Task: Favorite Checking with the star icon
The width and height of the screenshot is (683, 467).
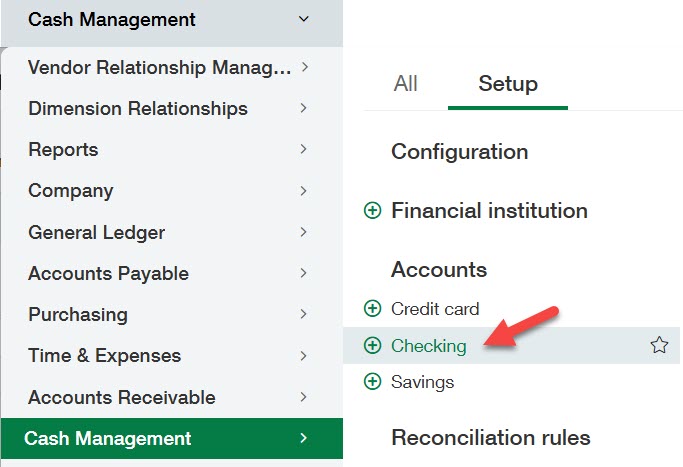Action: (x=659, y=346)
